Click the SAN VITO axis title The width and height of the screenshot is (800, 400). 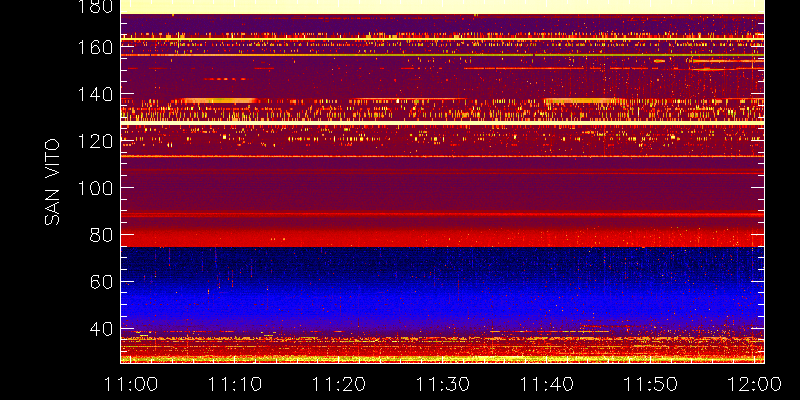coord(52,182)
